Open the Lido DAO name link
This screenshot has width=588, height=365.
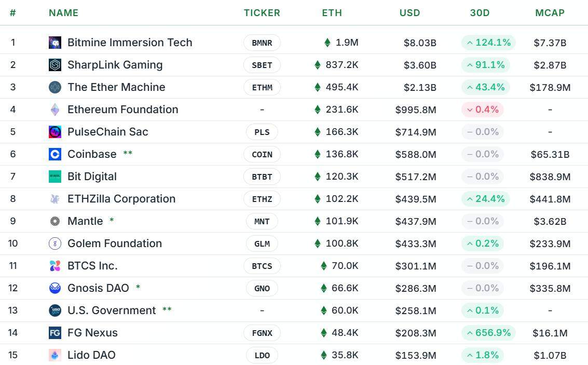91,355
